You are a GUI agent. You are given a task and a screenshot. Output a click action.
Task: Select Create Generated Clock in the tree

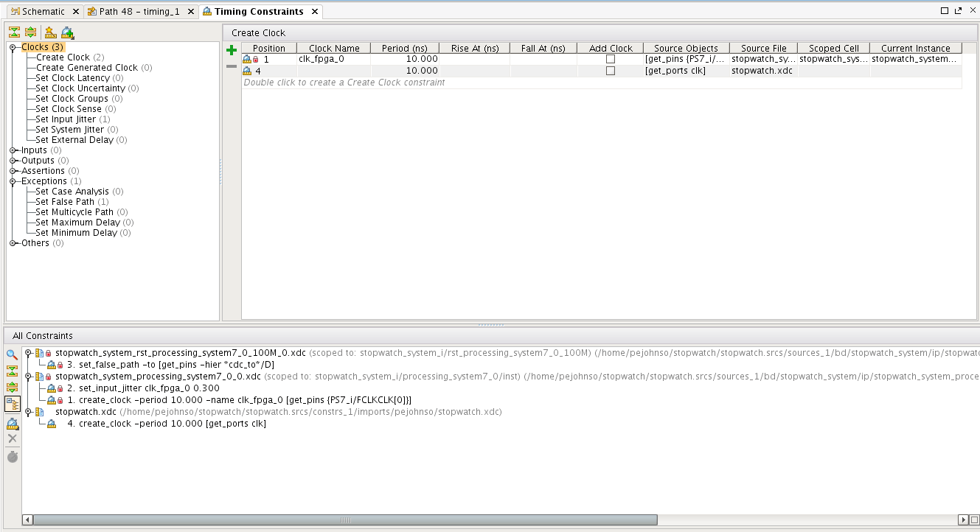(x=94, y=68)
